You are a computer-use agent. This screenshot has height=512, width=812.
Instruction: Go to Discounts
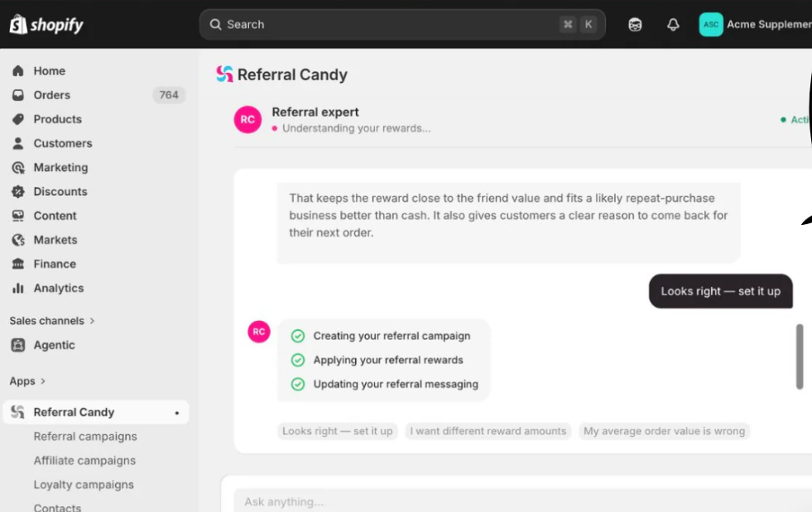(x=60, y=192)
